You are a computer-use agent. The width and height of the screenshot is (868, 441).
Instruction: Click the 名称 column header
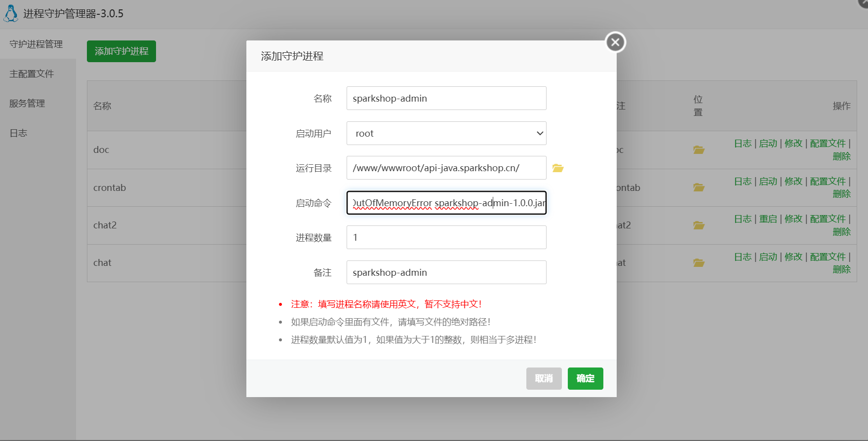tap(102, 106)
